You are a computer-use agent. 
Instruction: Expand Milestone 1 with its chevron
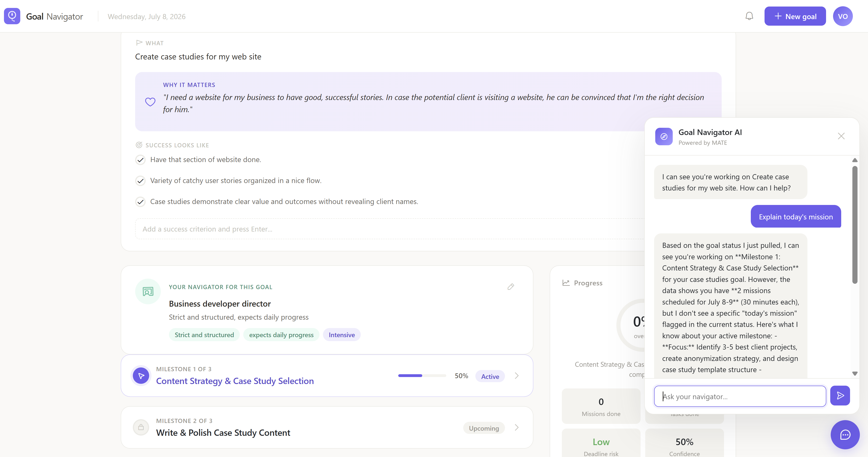[x=517, y=376]
